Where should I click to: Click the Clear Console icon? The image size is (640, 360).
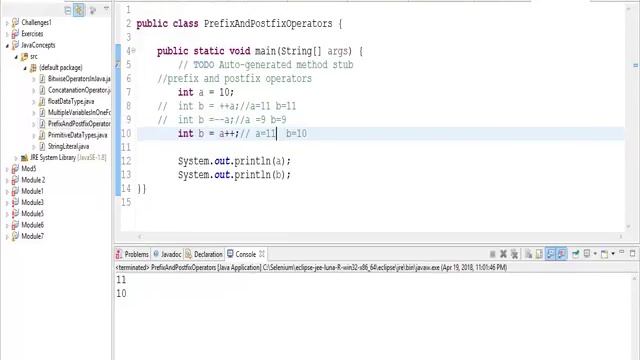click(x=528, y=254)
